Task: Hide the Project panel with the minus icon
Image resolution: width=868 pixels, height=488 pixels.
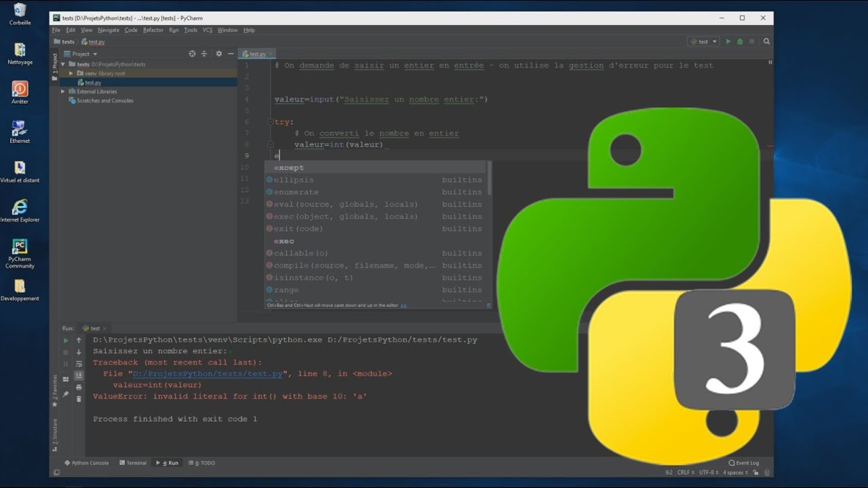Action: 231,54
